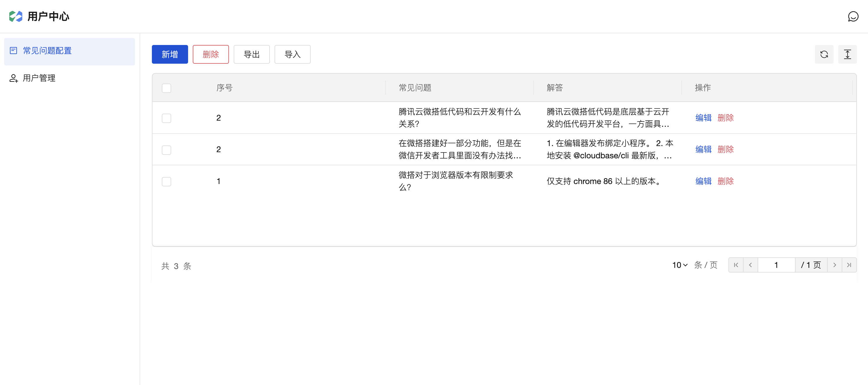The image size is (868, 385).
Task: Click the toolbar 删除 button
Action: [211, 54]
